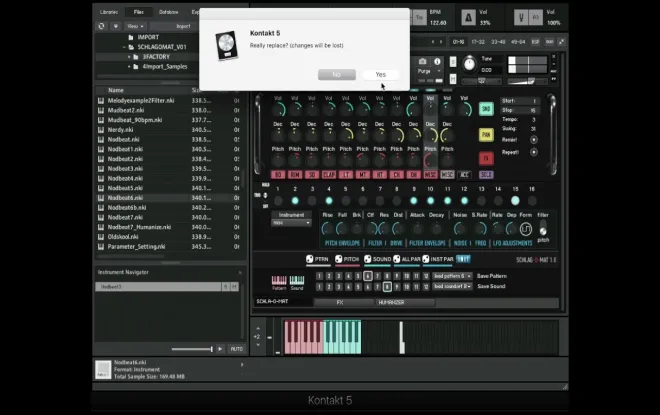Select the RIM drum channel button
Viewport: 660px width, 415px height.
295,175
